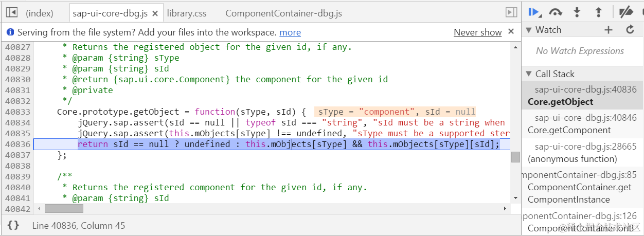Pretty print the source with braces icon
The image size is (644, 236).
coord(13,225)
